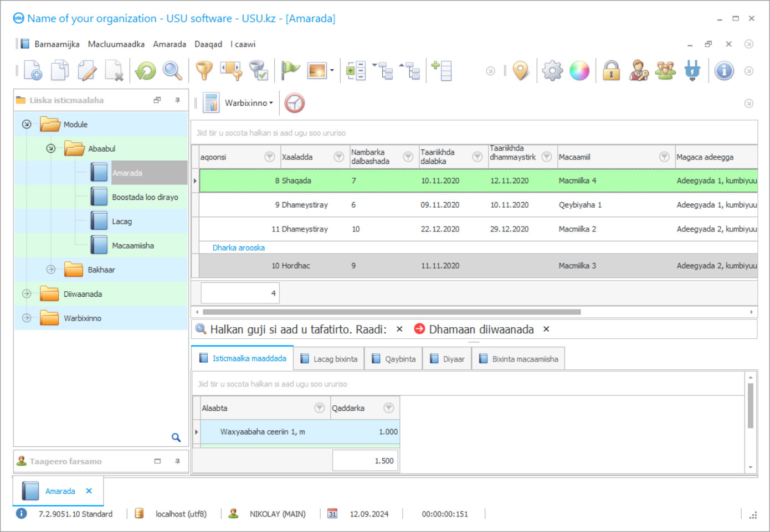Click the padlock icon in toolbar
Image resolution: width=770 pixels, height=532 pixels.
tap(611, 71)
